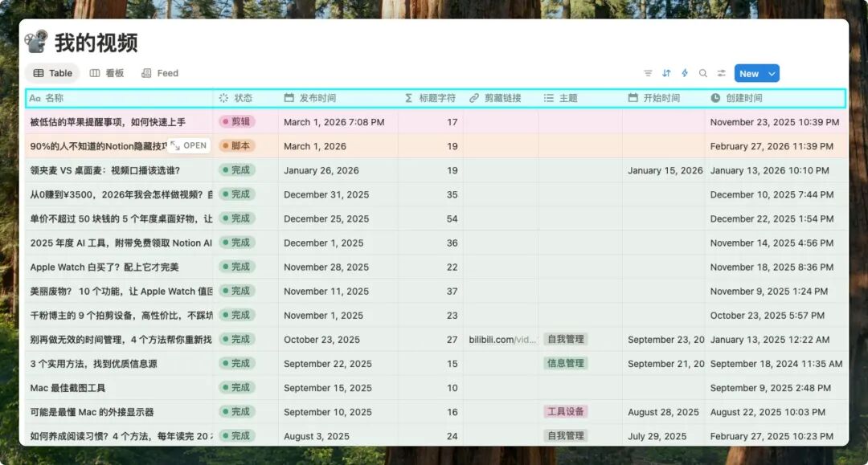The height and width of the screenshot is (465, 868).
Task: Open the 标题字符 column header menu
Action: click(x=431, y=98)
